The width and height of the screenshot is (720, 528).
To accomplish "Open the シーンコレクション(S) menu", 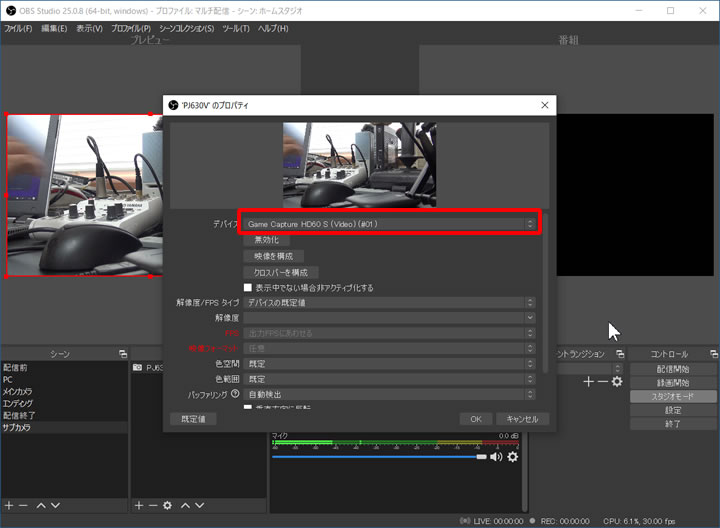I will click(186, 28).
